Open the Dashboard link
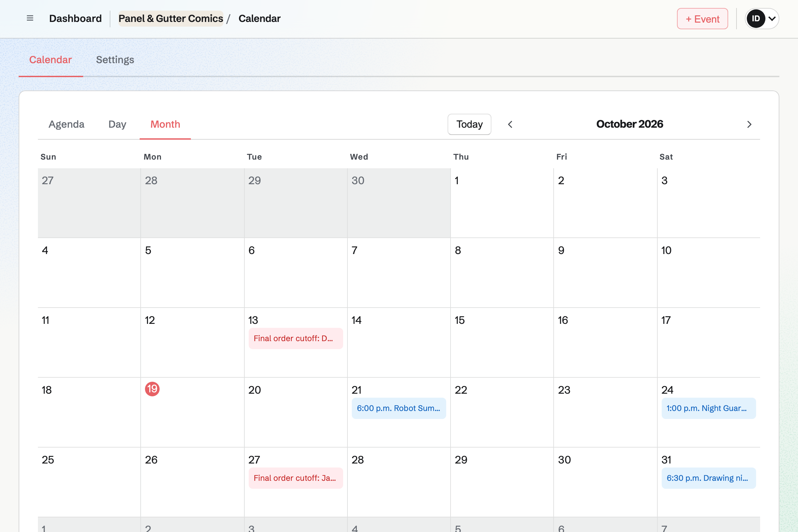The width and height of the screenshot is (798, 532). [75, 18]
